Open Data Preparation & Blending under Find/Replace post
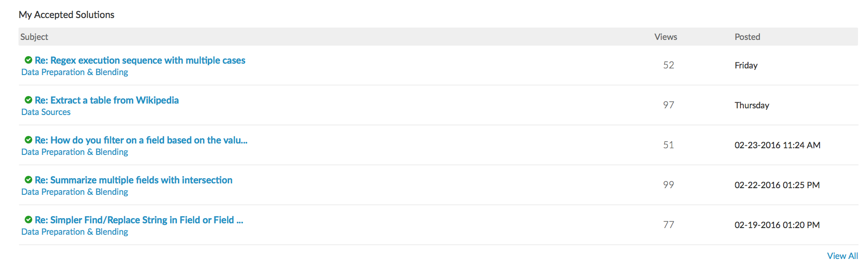 [x=74, y=232]
